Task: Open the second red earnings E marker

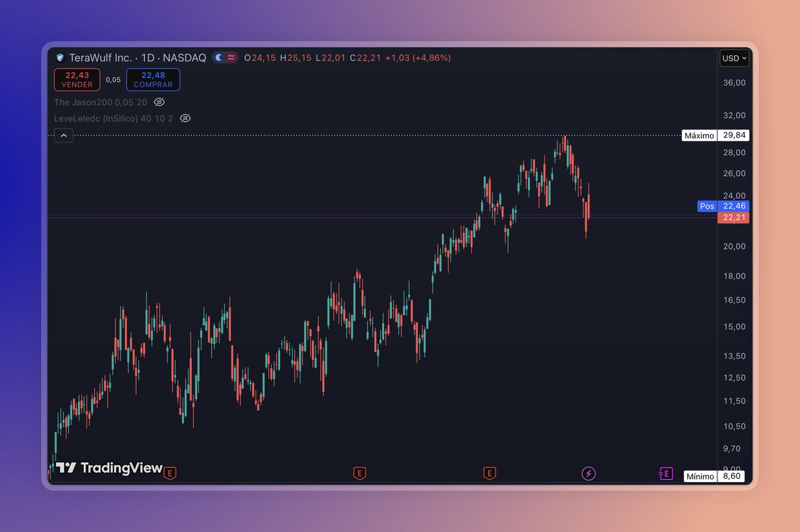Action: (x=359, y=473)
